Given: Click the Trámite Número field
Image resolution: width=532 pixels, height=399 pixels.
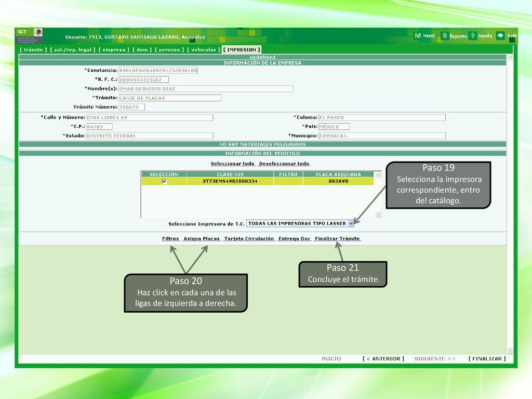Looking at the screenshot, I should (131, 107).
